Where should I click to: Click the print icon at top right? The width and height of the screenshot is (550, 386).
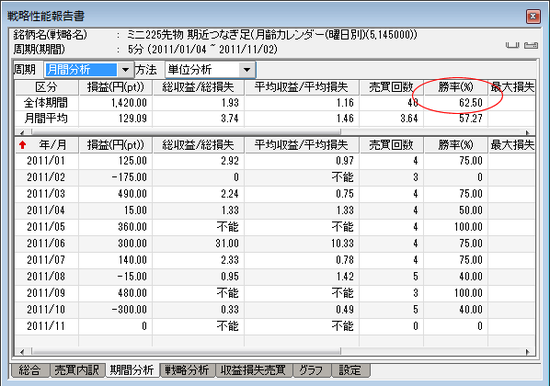point(531,45)
